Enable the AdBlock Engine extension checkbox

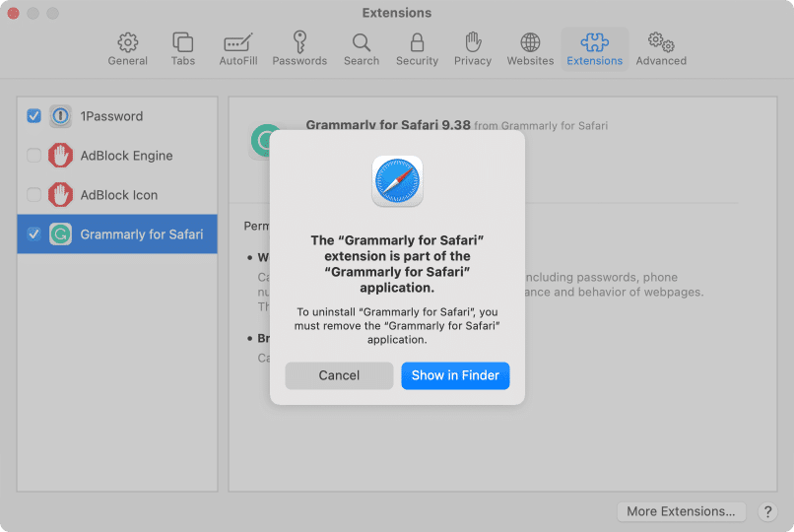point(33,156)
